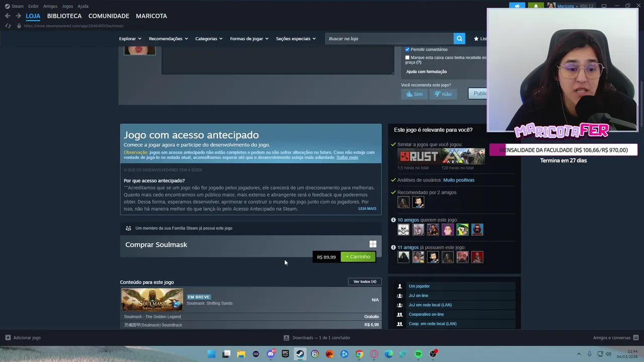Click the Windows platform icon on purchase box
Screen dimensions: 644x362
pyautogui.click(x=373, y=244)
